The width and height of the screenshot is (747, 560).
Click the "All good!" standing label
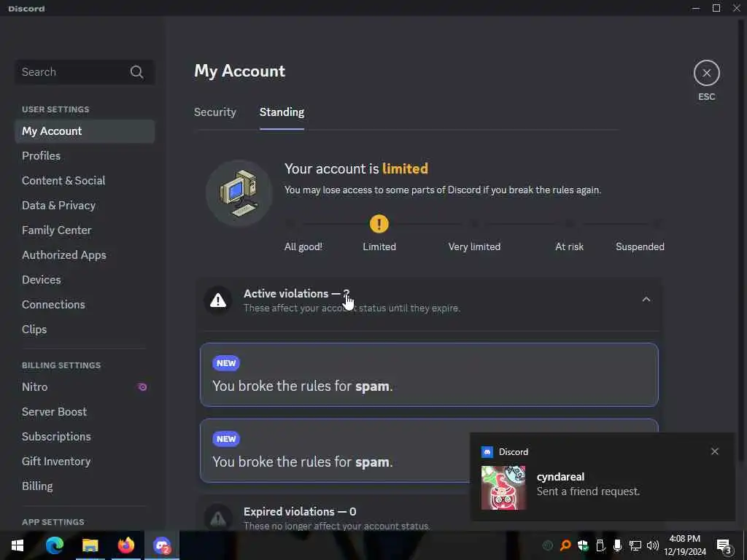(x=303, y=246)
